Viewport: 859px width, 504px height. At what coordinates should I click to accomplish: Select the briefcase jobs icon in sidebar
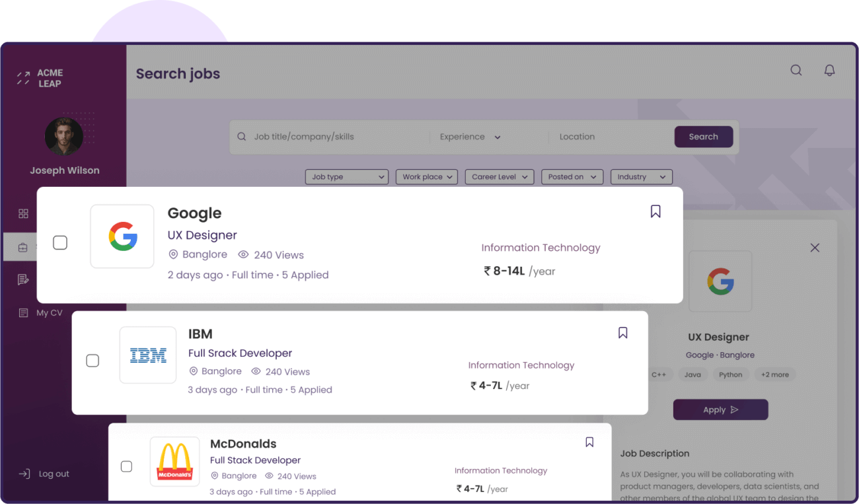[x=23, y=248]
